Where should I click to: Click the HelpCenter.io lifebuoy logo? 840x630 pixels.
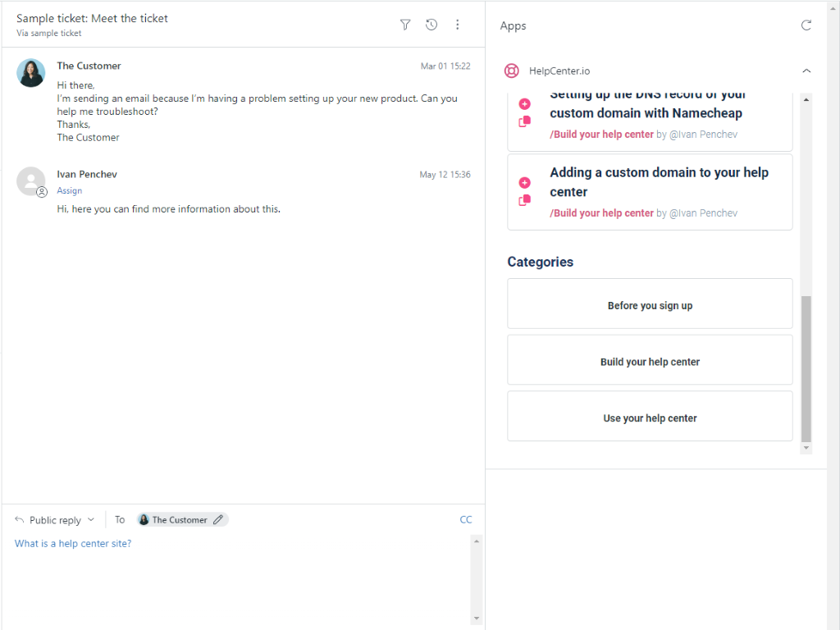pyautogui.click(x=512, y=71)
